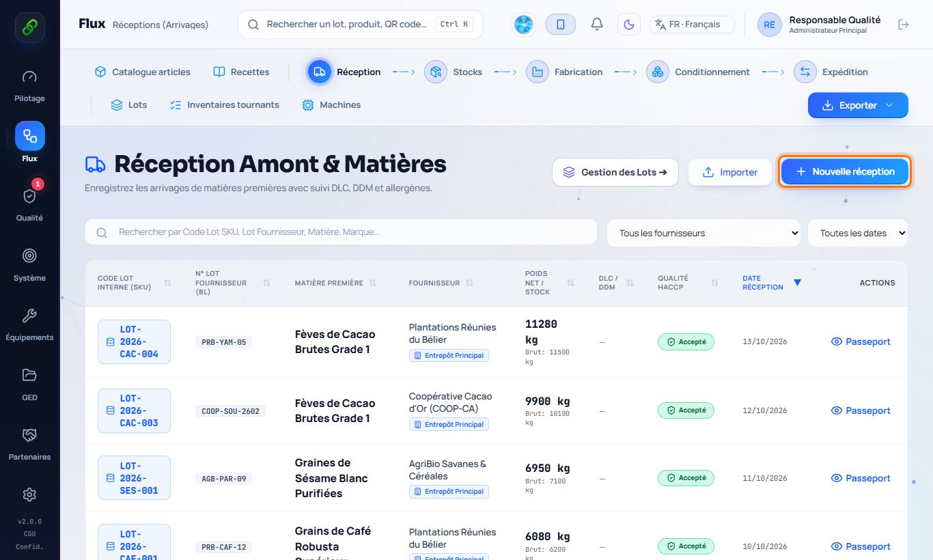Open the Exporter dropdown button
Image resolution: width=933 pixels, height=560 pixels.
[x=858, y=105]
